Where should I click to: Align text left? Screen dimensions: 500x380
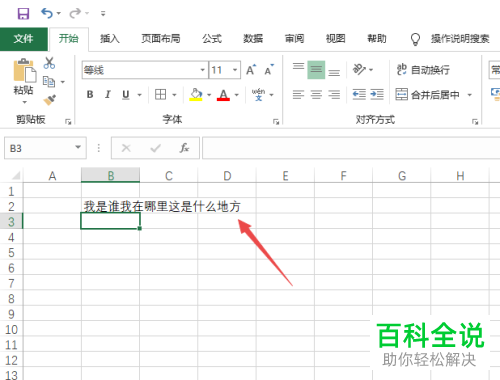298,95
